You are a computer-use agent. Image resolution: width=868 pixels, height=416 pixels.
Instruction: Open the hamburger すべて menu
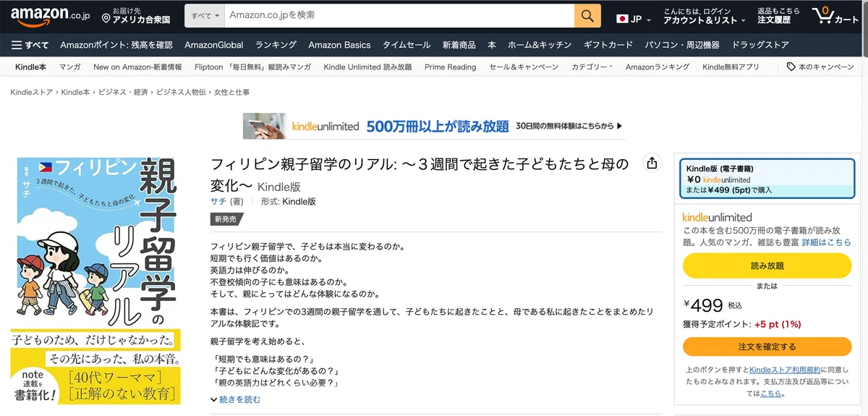point(30,45)
